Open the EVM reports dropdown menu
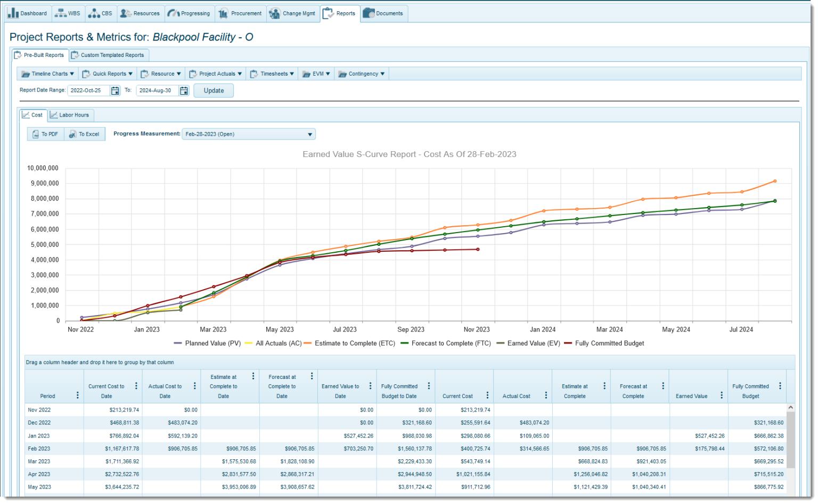Viewport: 818px width, 504px height. tap(317, 74)
